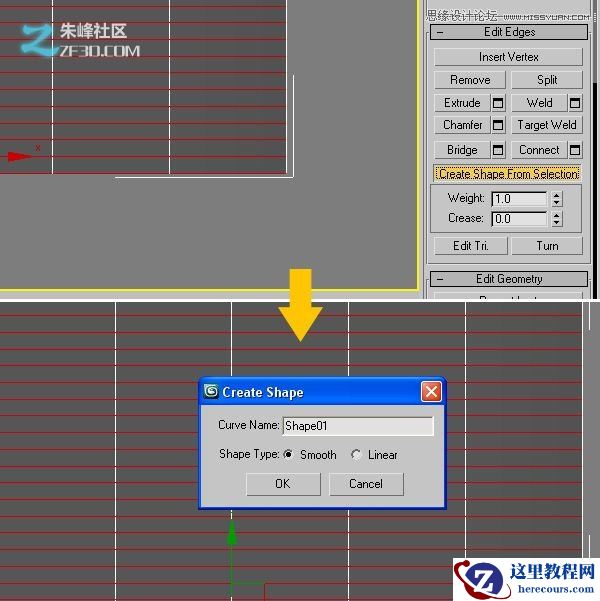
Task: Open Bridge settings dialog box icon
Action: coord(498,150)
